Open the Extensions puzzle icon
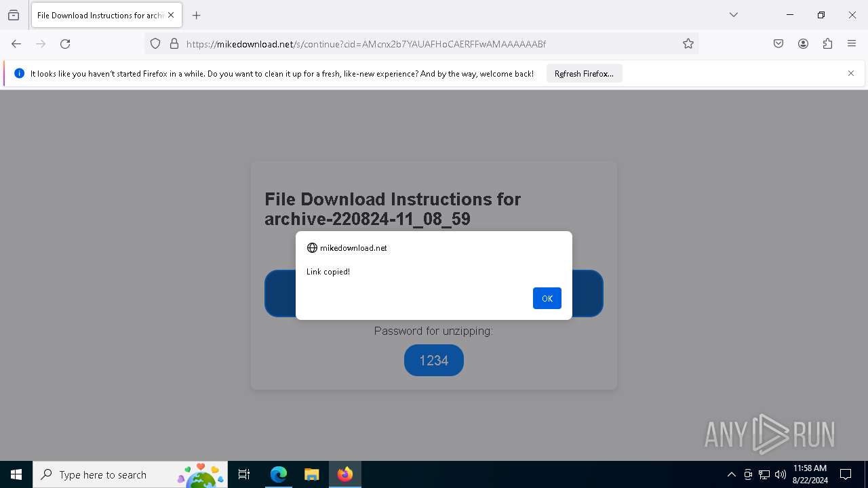 827,44
